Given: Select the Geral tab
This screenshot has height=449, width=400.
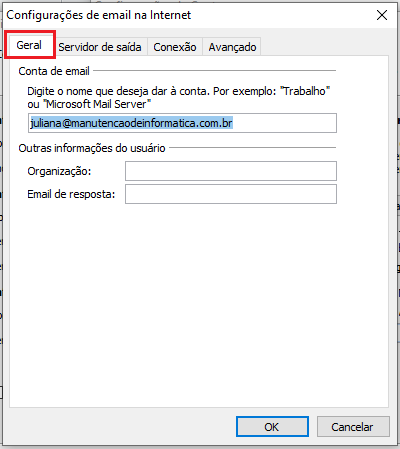Looking at the screenshot, I should [x=29, y=45].
